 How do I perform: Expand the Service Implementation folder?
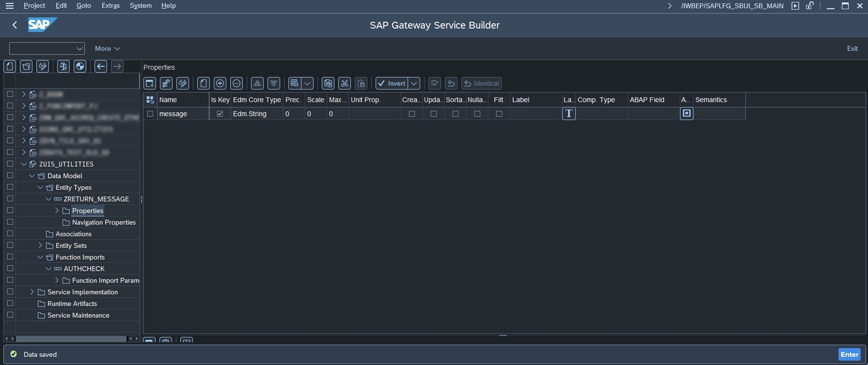[32, 292]
